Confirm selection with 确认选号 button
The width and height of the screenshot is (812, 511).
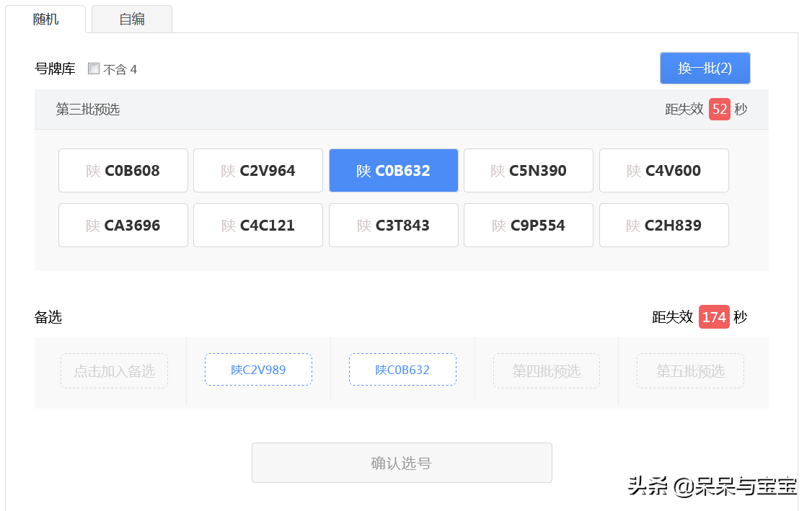(402, 463)
